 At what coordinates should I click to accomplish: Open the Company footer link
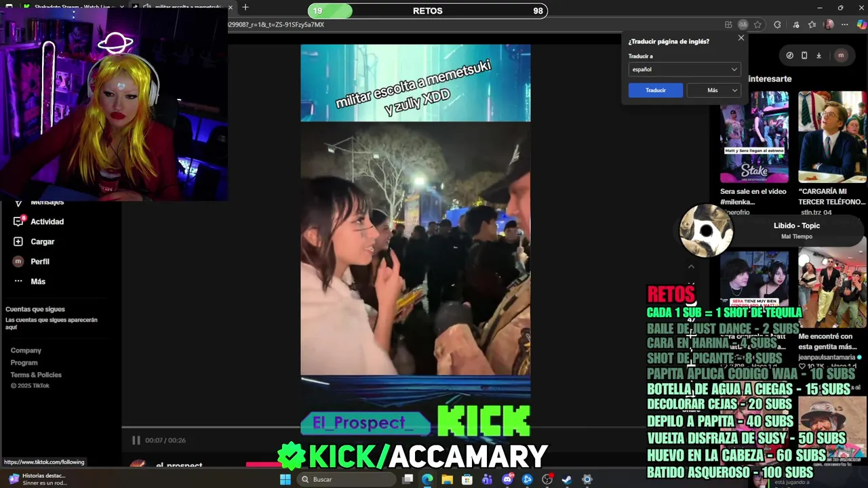tap(26, 350)
